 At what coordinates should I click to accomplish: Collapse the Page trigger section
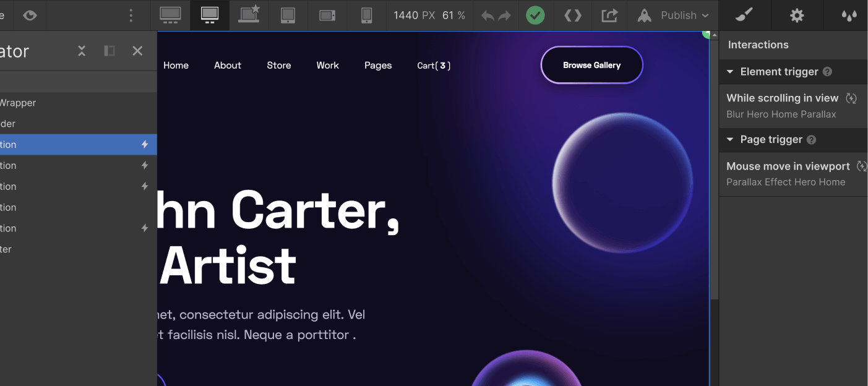[x=730, y=140]
